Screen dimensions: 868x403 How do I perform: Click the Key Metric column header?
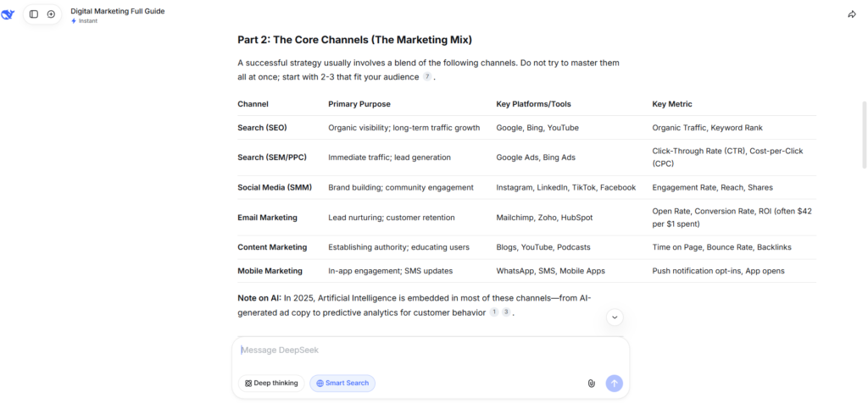(672, 104)
